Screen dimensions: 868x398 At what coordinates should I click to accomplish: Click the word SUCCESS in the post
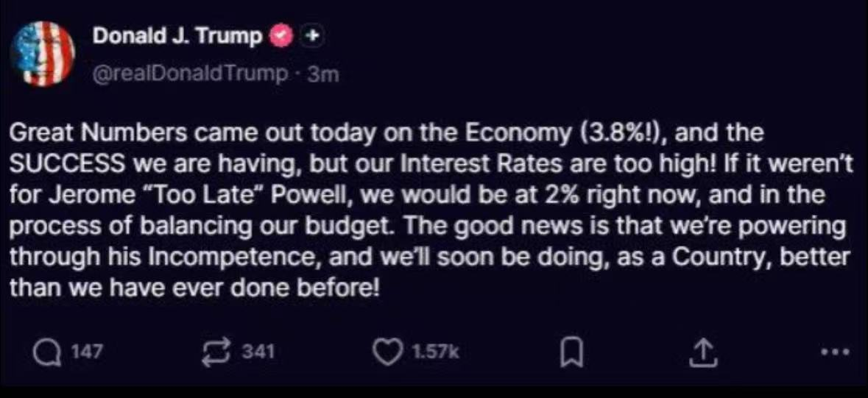[x=67, y=166]
